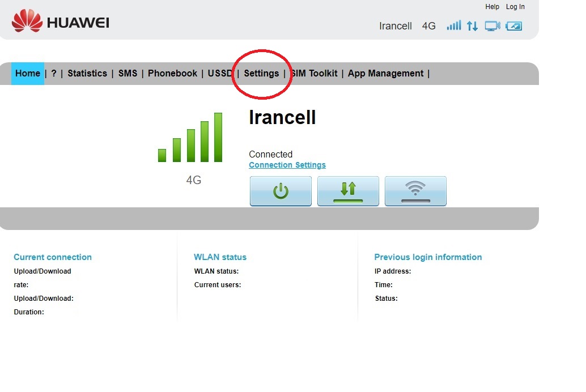Click the Status: label
This screenshot has height=392, width=586.
[x=386, y=299]
